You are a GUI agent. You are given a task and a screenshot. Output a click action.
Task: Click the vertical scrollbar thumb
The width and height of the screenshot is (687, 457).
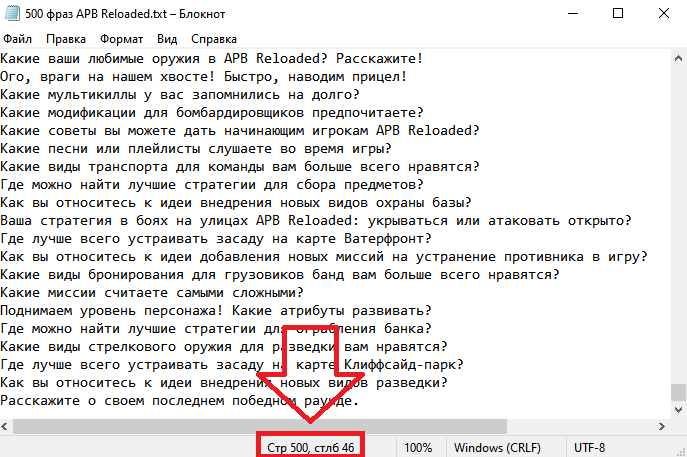pos(678,392)
